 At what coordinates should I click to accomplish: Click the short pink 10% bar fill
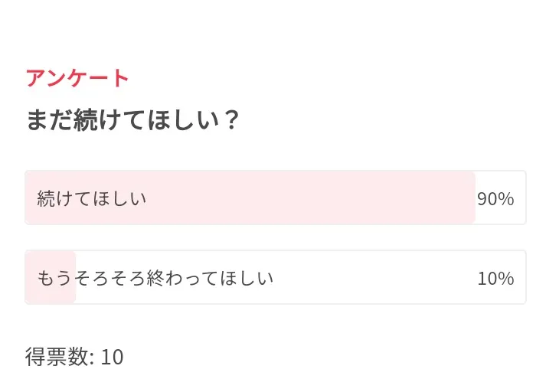click(x=51, y=277)
